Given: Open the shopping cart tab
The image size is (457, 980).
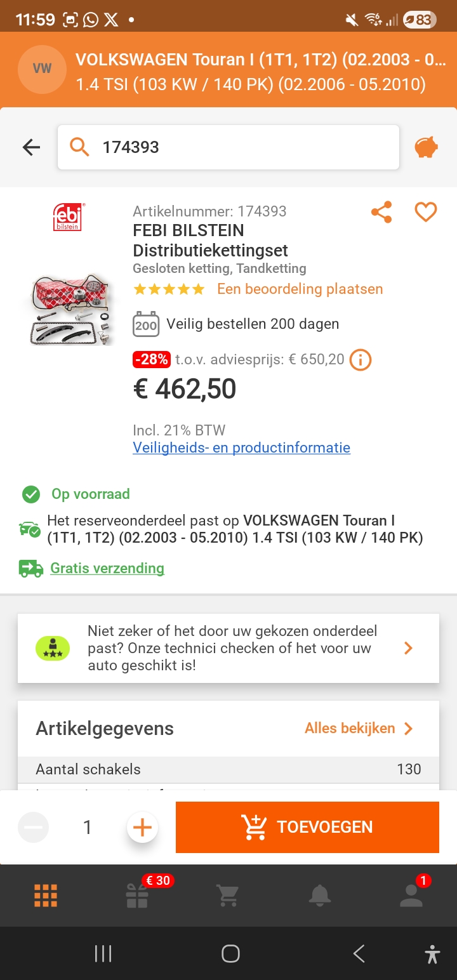Looking at the screenshot, I should click(228, 895).
